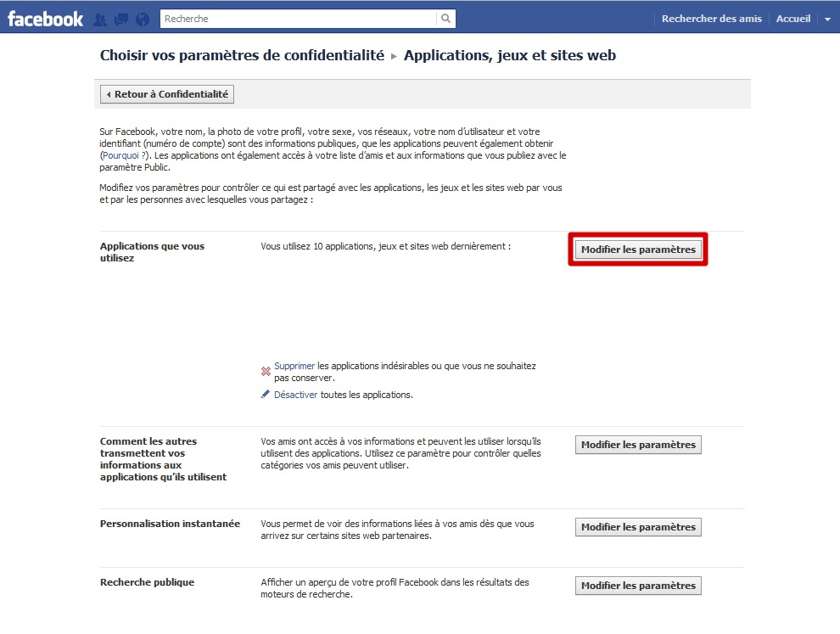Click the Facebook logo
Viewport: 840px width, 634px height.
45,20
